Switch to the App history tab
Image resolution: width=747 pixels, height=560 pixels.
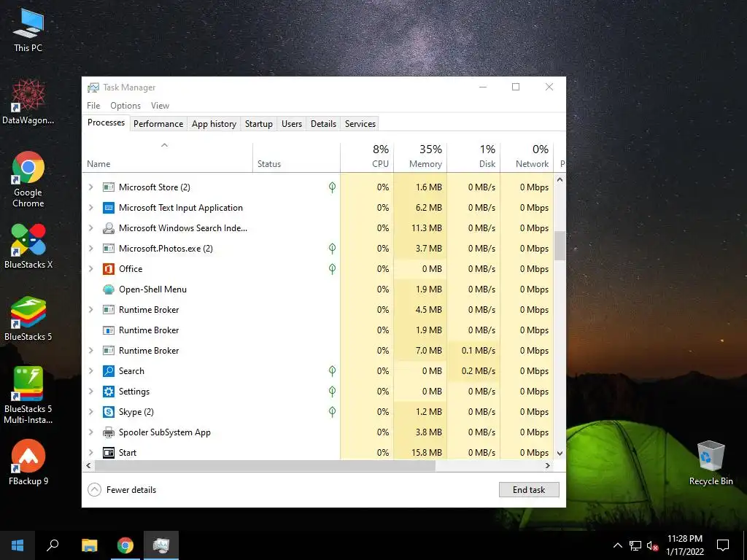214,124
